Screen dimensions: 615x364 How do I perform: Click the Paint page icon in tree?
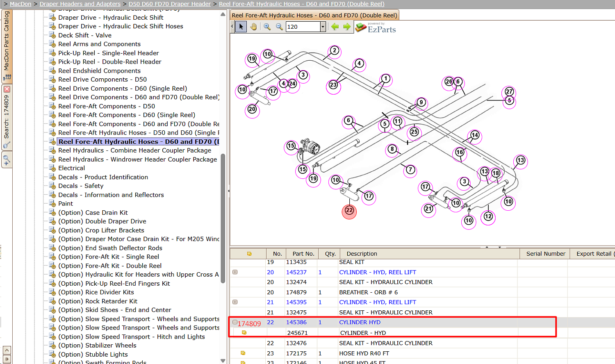point(52,203)
